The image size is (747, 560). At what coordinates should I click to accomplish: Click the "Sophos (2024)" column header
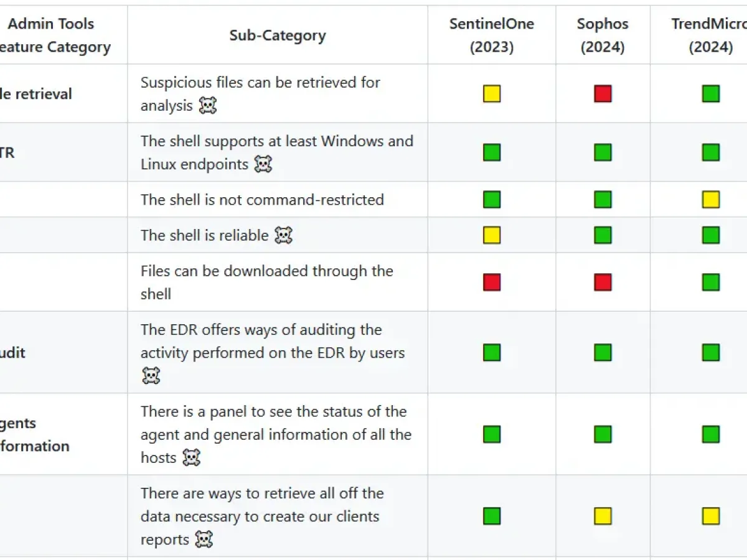pyautogui.click(x=603, y=35)
